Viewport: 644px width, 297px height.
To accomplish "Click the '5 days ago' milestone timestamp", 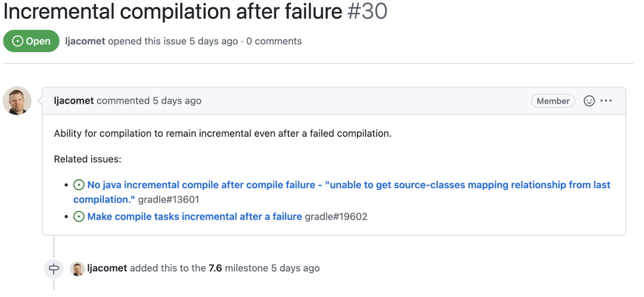I will click(x=295, y=268).
